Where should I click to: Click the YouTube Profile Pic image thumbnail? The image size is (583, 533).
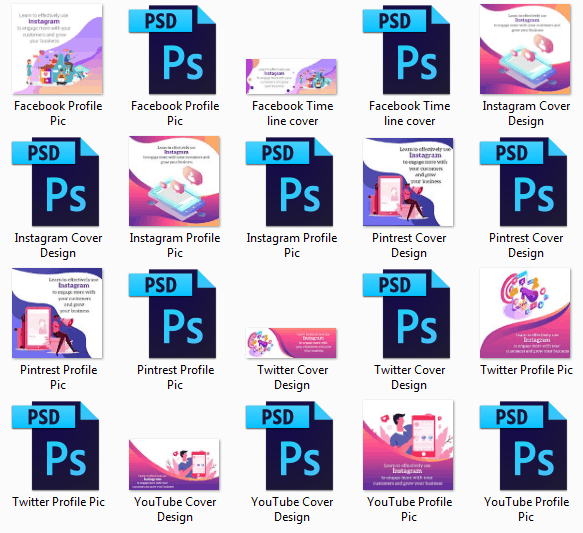[408, 445]
